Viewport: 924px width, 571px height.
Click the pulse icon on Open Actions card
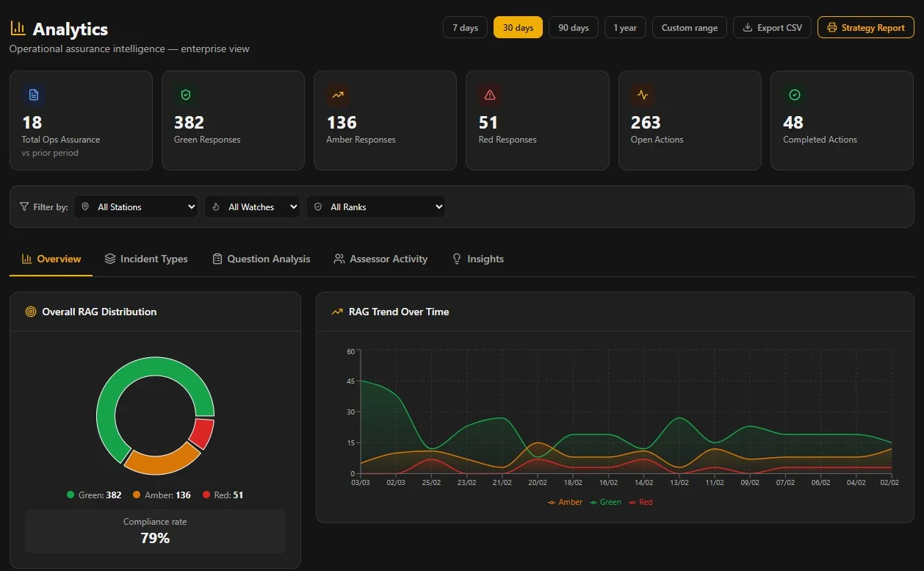643,95
